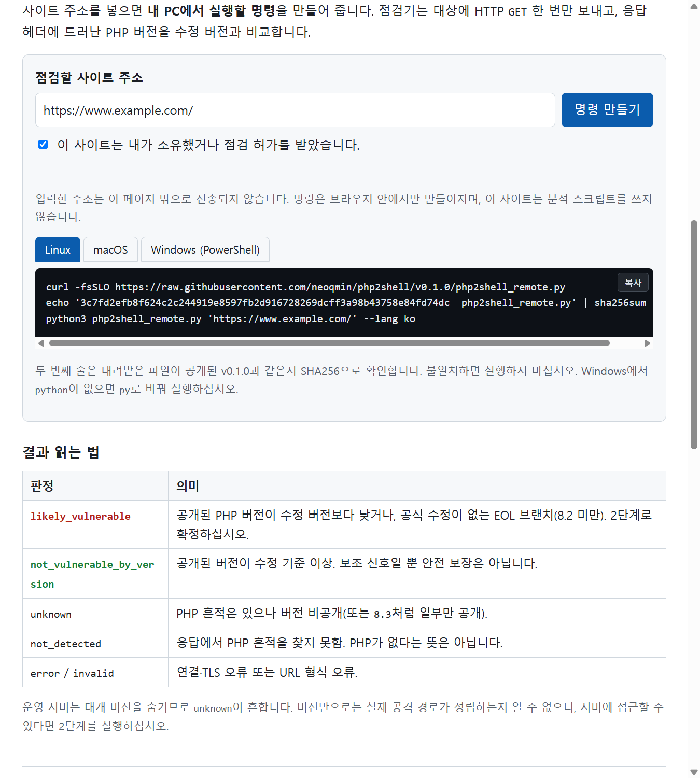Image resolution: width=700 pixels, height=778 pixels.
Task: Click the page vertical scrollbar thumb
Action: tap(694, 335)
